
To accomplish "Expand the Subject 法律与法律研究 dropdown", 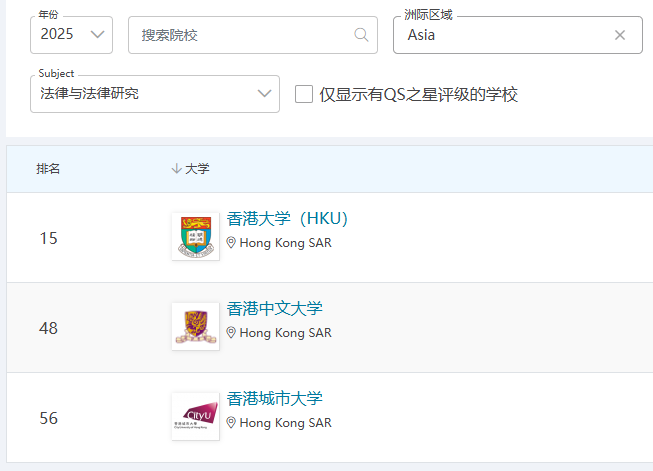I will [154, 94].
